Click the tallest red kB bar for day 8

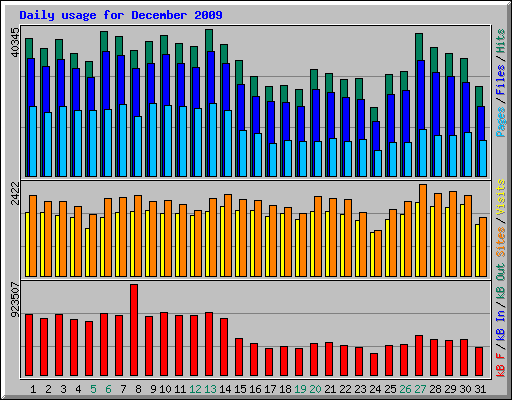tap(134, 330)
